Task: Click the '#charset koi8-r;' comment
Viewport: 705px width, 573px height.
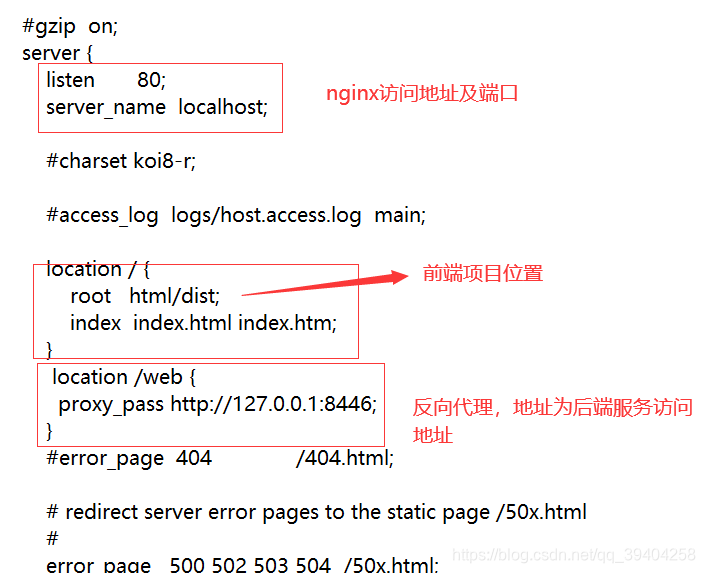Action: click(x=121, y=161)
